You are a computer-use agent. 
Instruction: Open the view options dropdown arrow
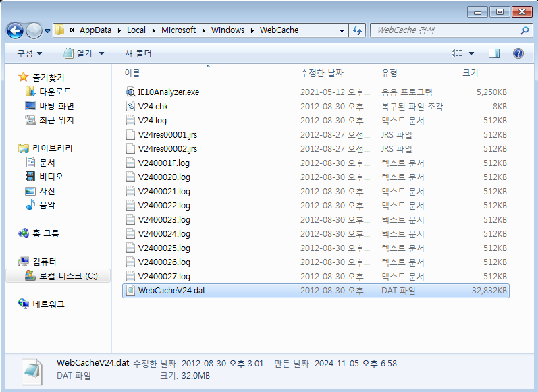click(471, 53)
